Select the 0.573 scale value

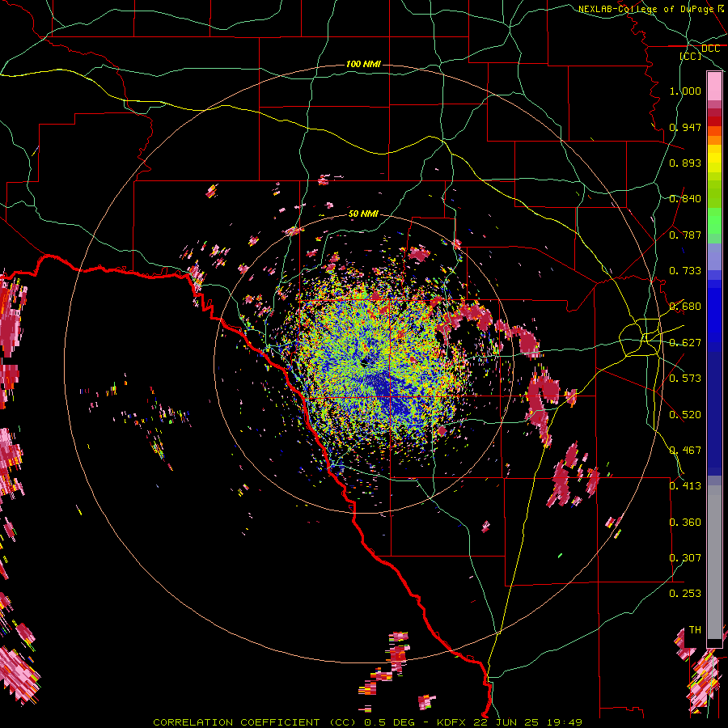point(685,379)
